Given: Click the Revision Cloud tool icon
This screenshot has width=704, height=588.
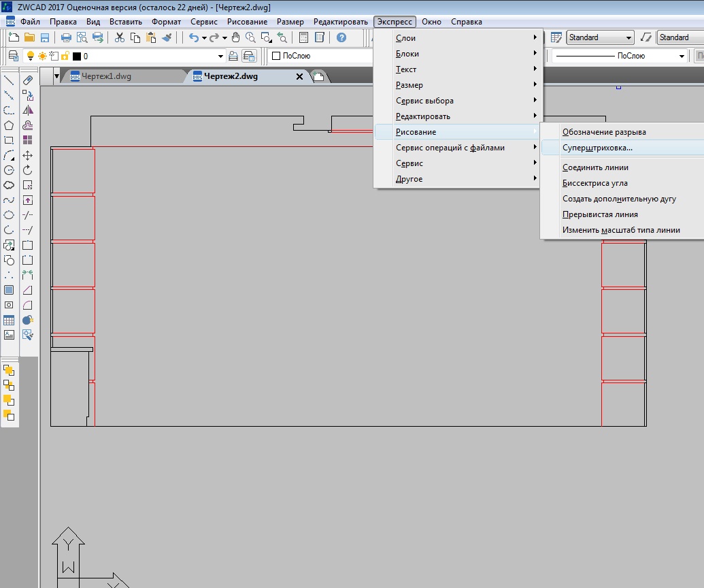Looking at the screenshot, I should [9, 185].
